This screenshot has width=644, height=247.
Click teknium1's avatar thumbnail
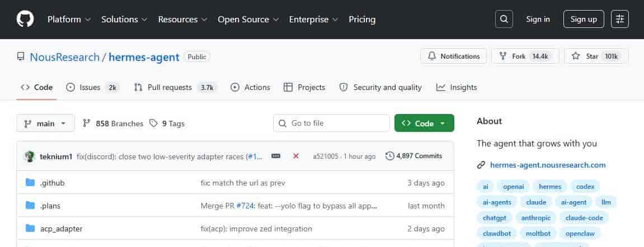(x=30, y=156)
